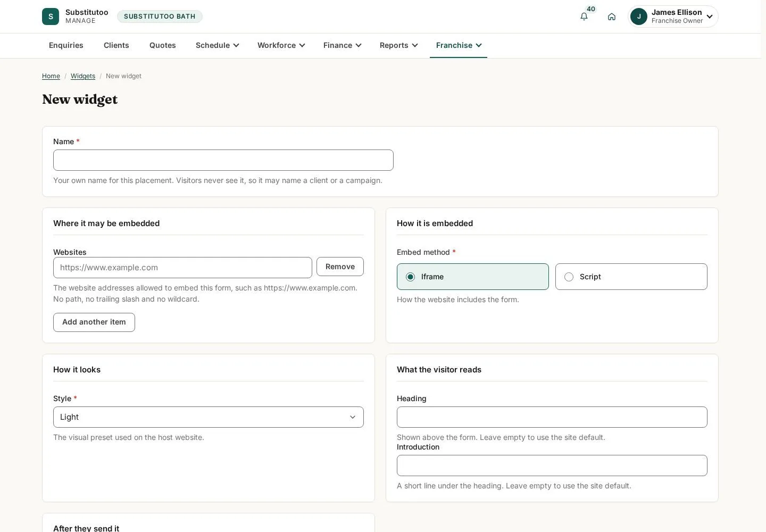766x532 pixels.
Task: Click the Substitutoo S logo
Action: [51, 16]
